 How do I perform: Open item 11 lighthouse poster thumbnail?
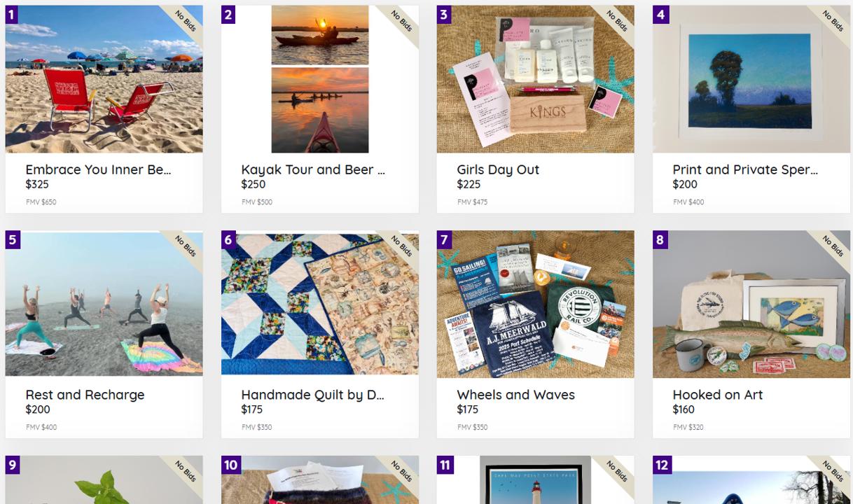point(535,480)
